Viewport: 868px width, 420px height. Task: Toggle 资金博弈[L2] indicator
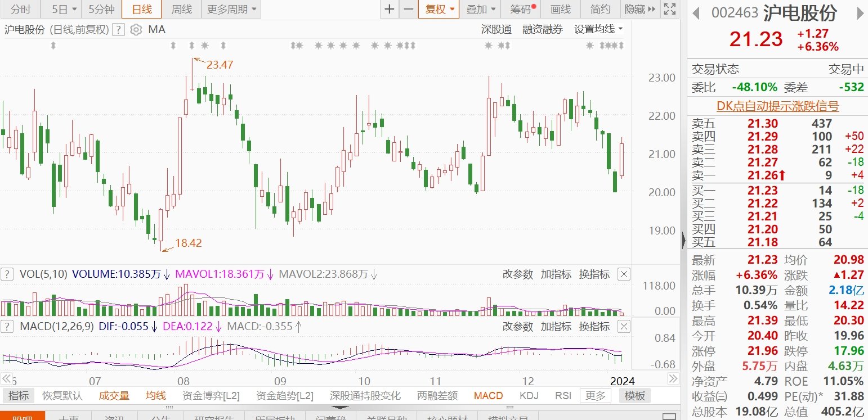click(x=211, y=396)
